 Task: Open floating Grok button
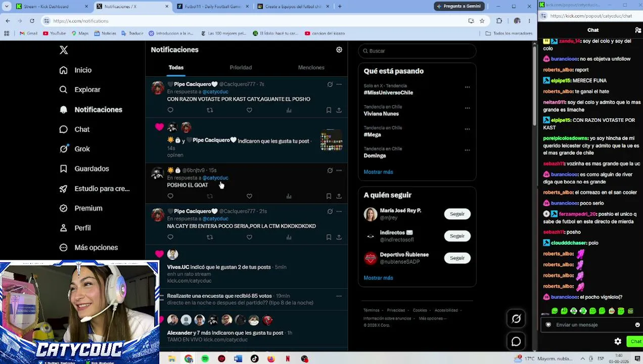coord(516,319)
